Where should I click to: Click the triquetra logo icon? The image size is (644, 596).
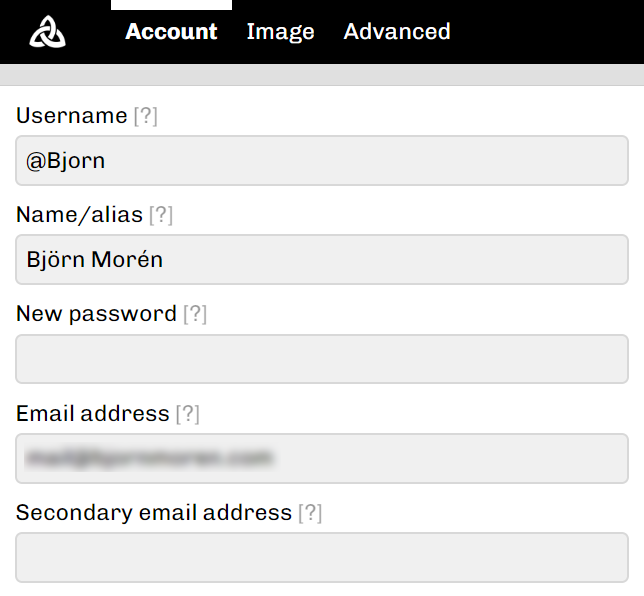pyautogui.click(x=47, y=32)
